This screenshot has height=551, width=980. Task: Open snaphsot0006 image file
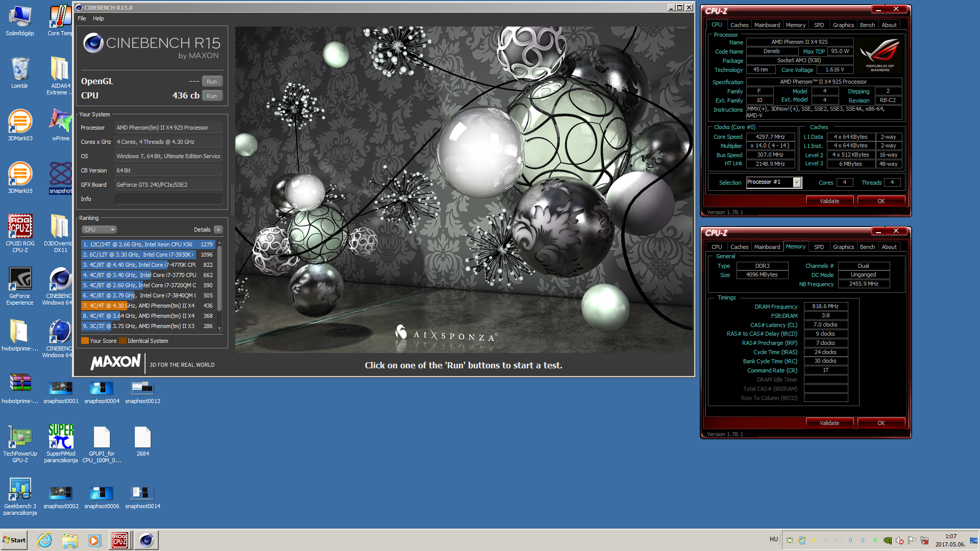point(102,497)
